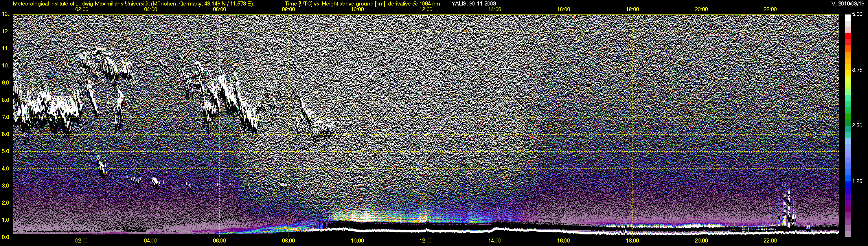
Task: Select the 08:00 tick label on the bottom axis
Action: pyautogui.click(x=288, y=241)
